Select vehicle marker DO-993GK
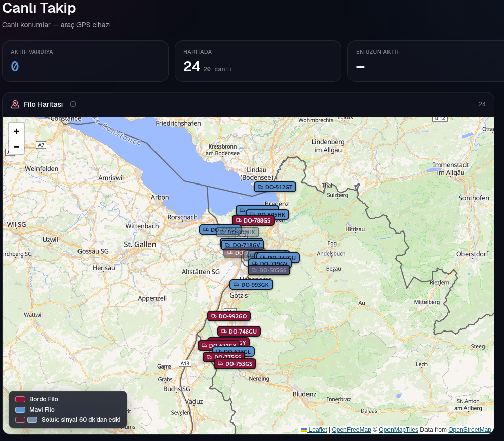The height and width of the screenshot is (441, 504). [251, 285]
